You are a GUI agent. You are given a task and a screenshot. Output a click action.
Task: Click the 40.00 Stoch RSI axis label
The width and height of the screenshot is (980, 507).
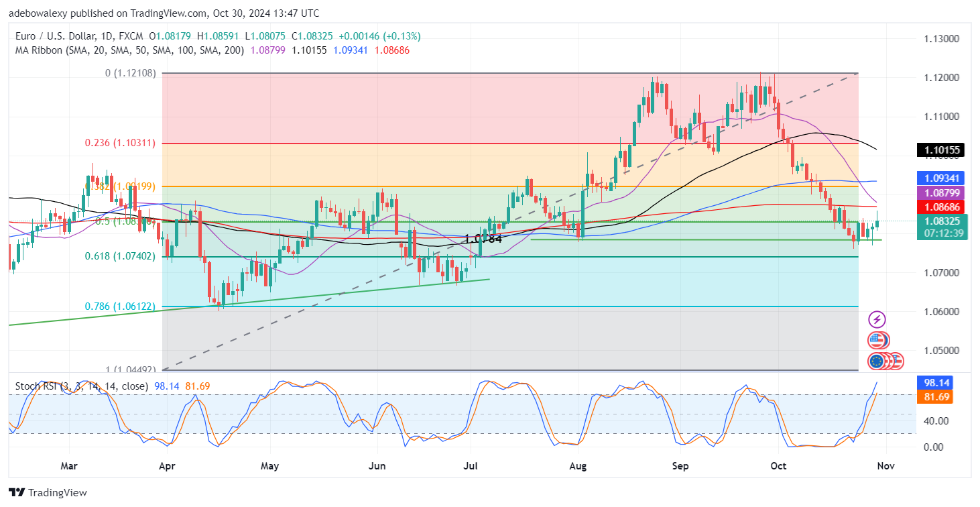click(936, 421)
